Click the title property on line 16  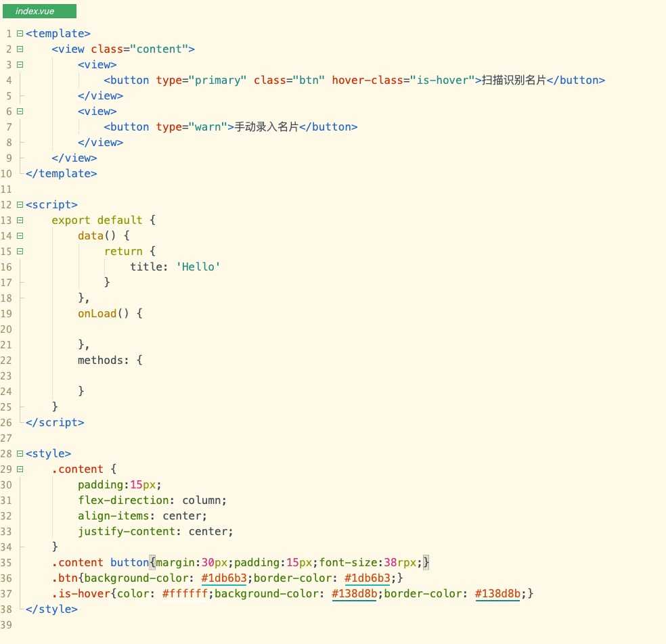[x=146, y=267]
